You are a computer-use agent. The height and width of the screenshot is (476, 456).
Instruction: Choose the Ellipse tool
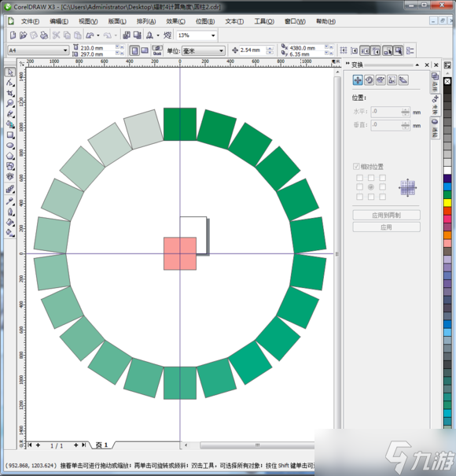[x=10, y=146]
